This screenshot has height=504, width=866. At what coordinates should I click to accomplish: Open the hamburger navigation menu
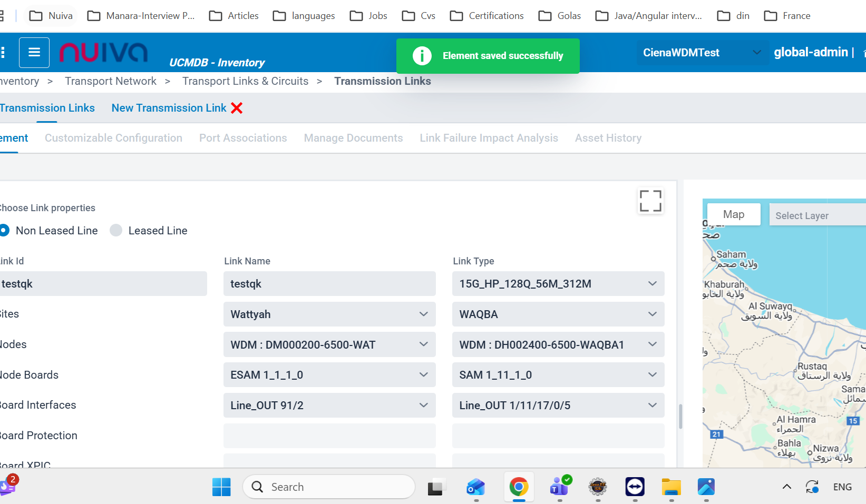34,53
